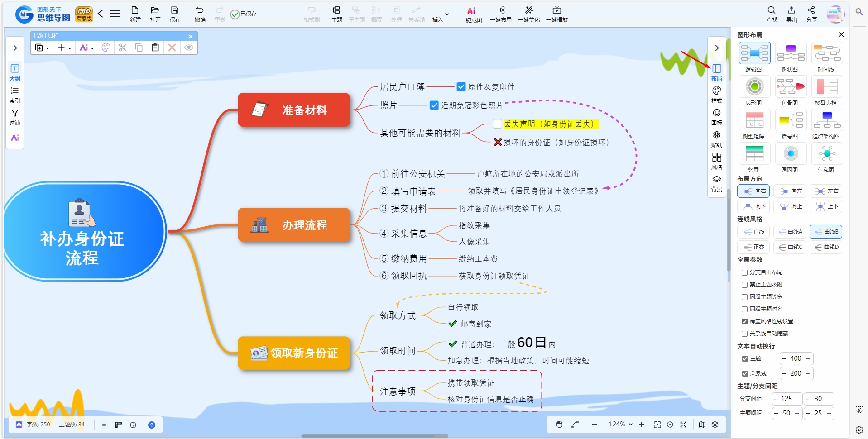Zoom out with minus in zoom bar
Image resolution: width=868 pixels, height=439 pixels.
[595, 425]
